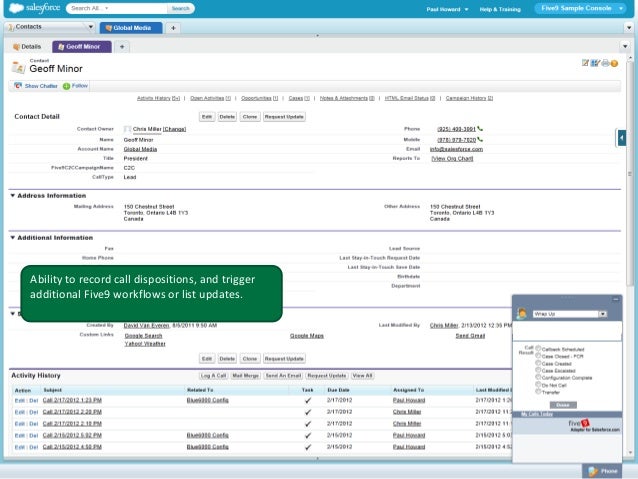This screenshot has width=638, height=479.
Task: Open the Global Media account name link
Action: pos(140,149)
